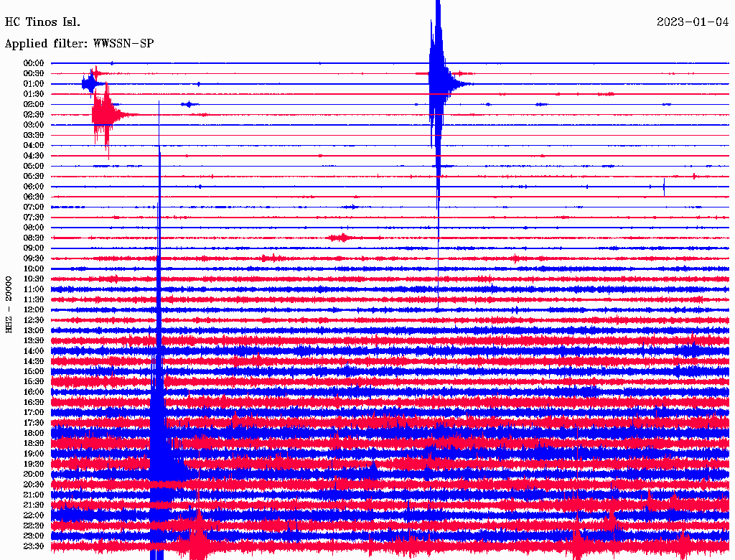Click the station title 'HC Tinos Isl.'
735x560 pixels.
pyautogui.click(x=42, y=22)
